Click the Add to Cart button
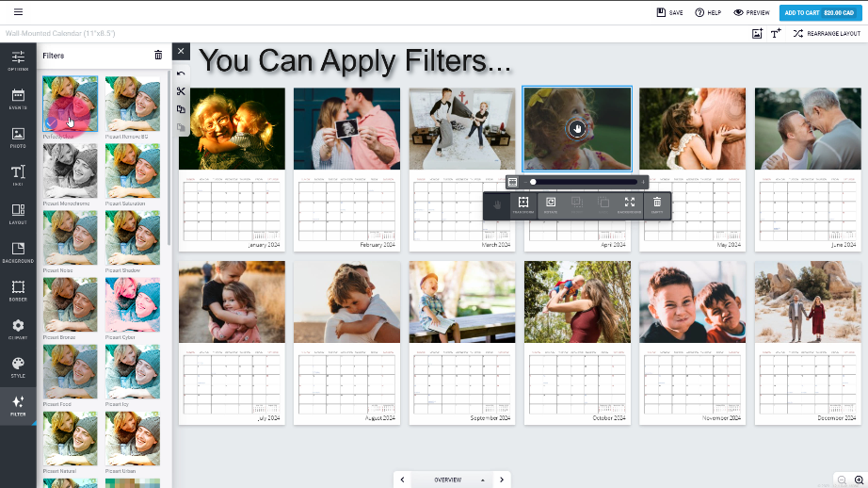This screenshot has height=488, width=868. click(817, 12)
